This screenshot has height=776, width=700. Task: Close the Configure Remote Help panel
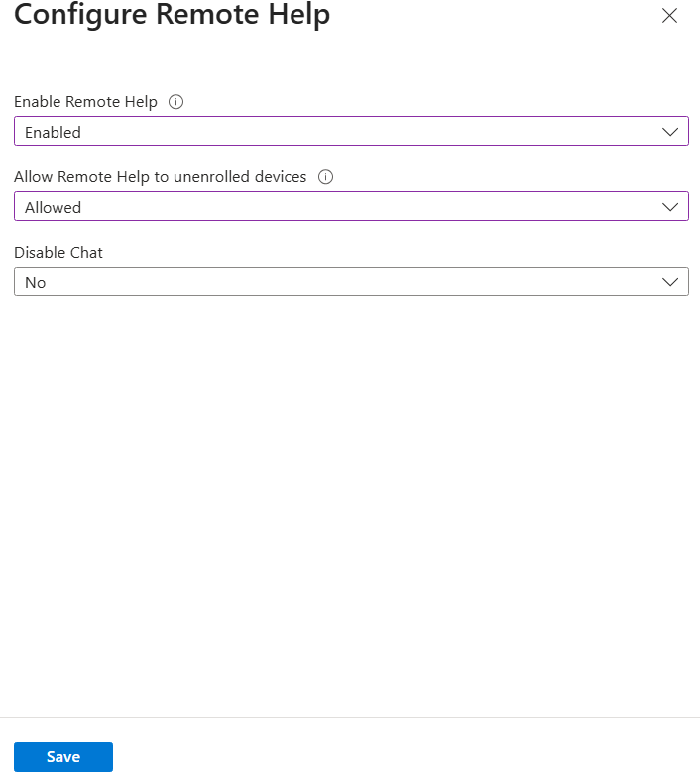tap(669, 16)
